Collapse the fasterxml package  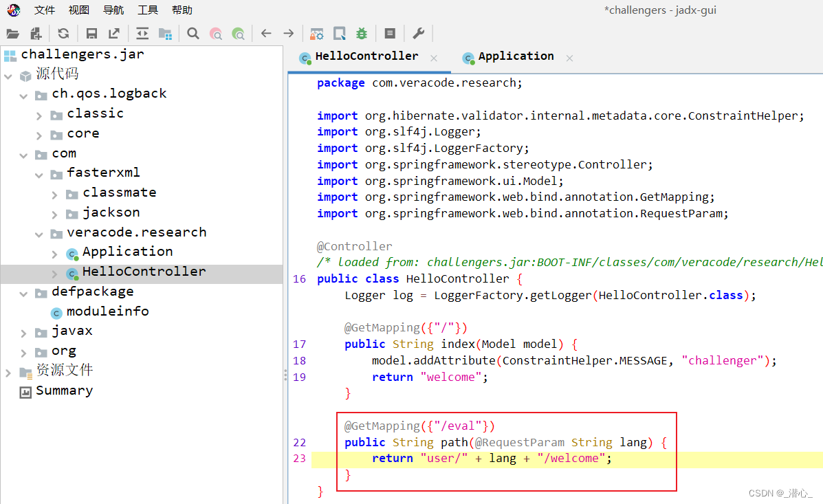39,175
